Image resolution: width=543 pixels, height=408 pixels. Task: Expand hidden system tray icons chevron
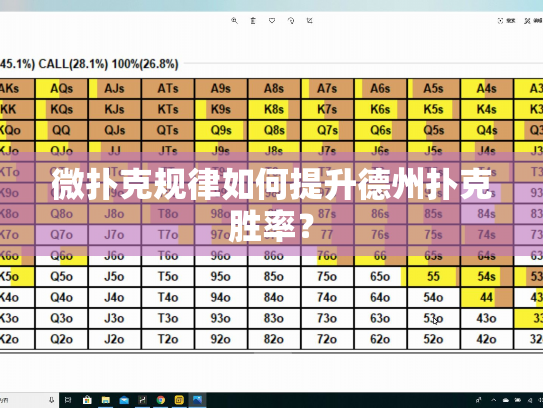tap(493, 400)
